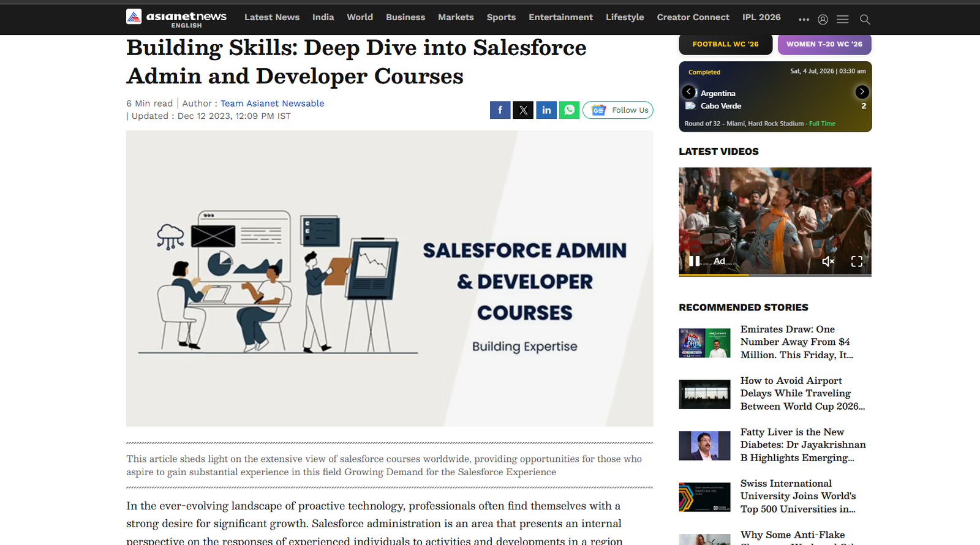Click Emirates Draw story thumbnail
Screen dimensions: 980x545
click(x=704, y=343)
